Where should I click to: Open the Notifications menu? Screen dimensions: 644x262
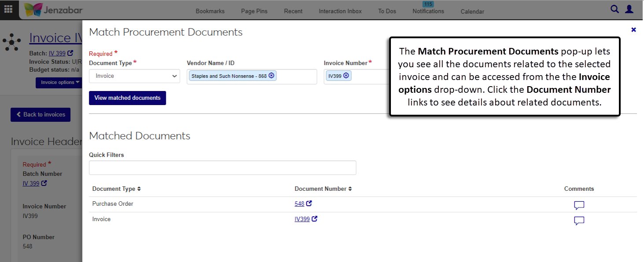click(428, 11)
